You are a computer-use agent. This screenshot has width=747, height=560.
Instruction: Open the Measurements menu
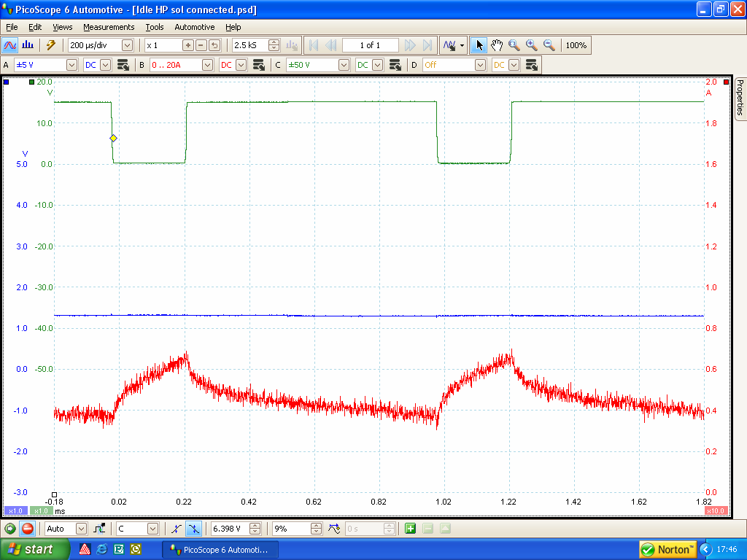click(109, 27)
